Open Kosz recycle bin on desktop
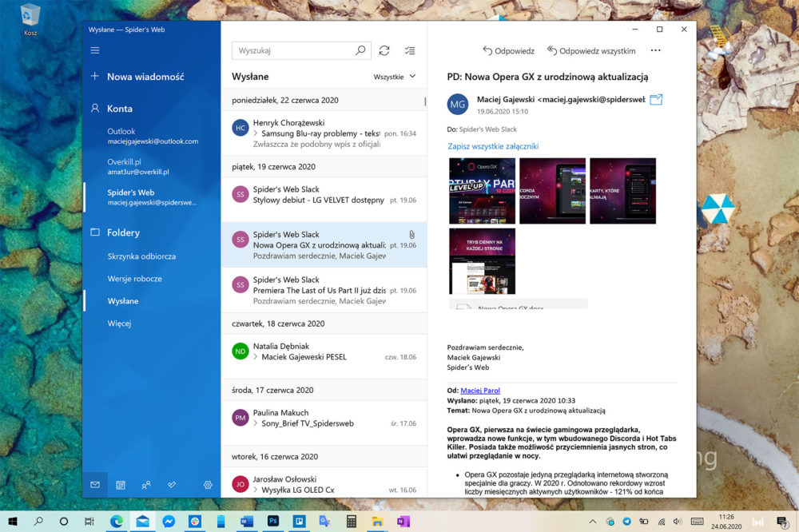799x532 pixels. (30, 20)
